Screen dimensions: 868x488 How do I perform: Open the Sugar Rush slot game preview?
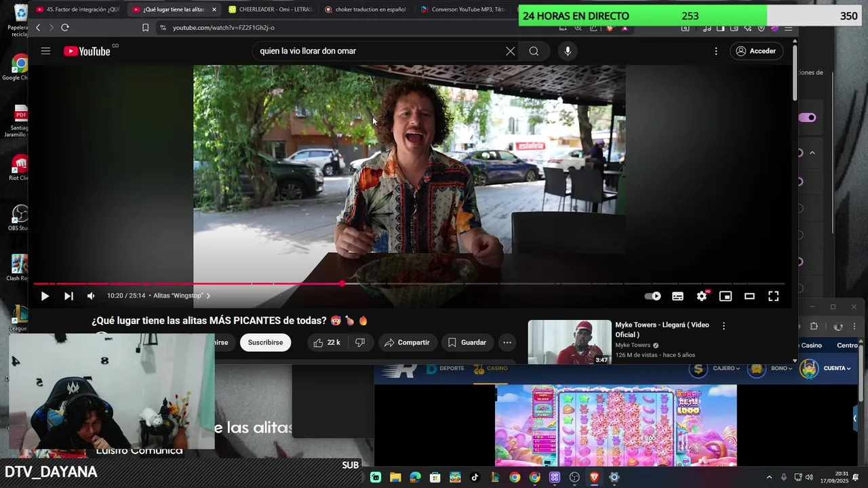click(x=616, y=426)
